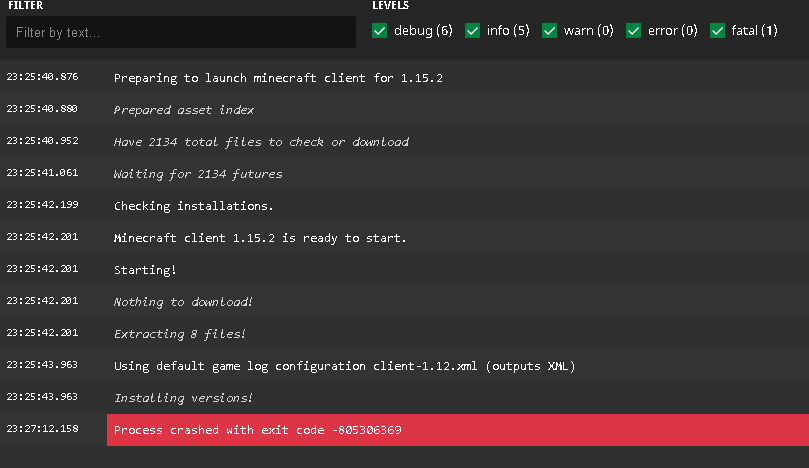The image size is (809, 468).
Task: Focus the 'Filter by text...' input field
Action: 181,32
